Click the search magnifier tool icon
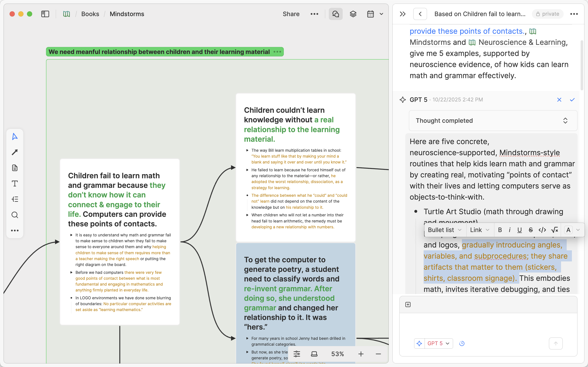 [15, 215]
